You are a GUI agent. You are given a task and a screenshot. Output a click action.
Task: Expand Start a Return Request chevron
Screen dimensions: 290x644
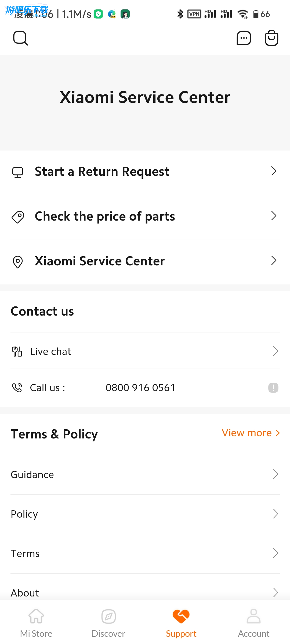click(x=274, y=171)
